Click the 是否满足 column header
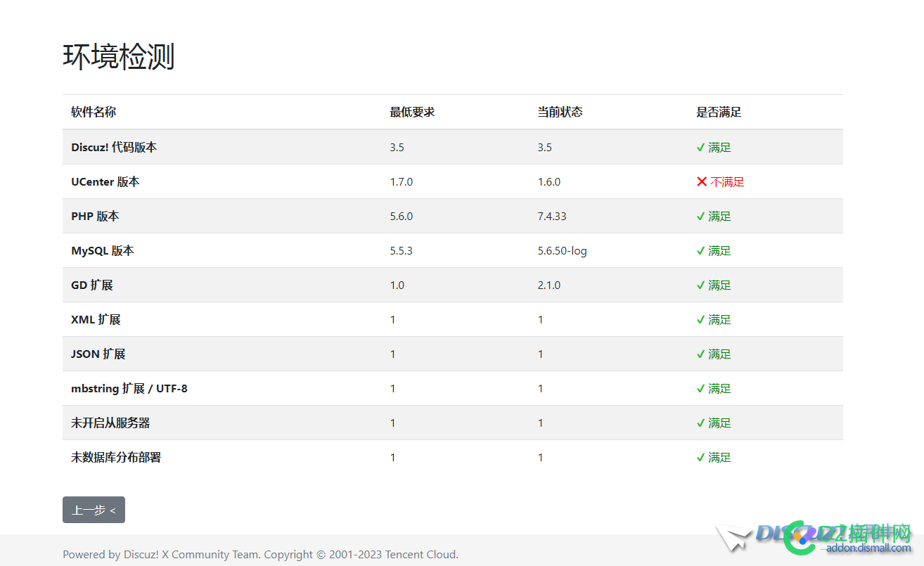Screen dimensions: 924x566 point(719,112)
